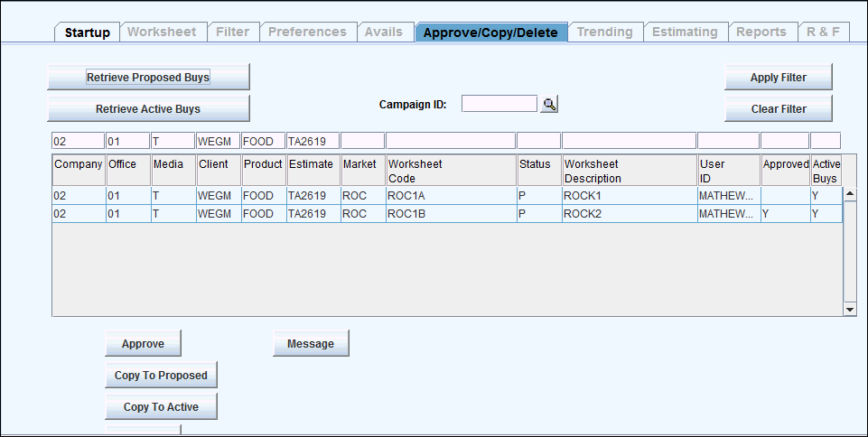Select the R & F tab
This screenshot has height=437, width=868.
tap(823, 32)
